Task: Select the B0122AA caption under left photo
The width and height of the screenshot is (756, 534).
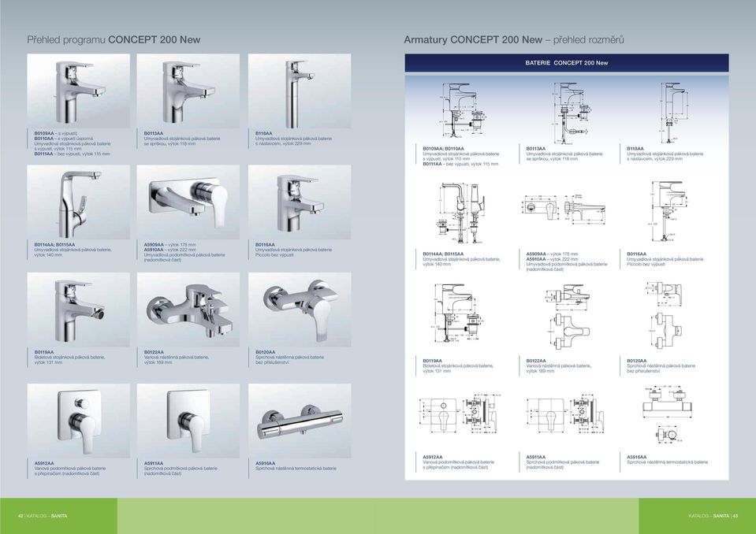Action: 177,358
